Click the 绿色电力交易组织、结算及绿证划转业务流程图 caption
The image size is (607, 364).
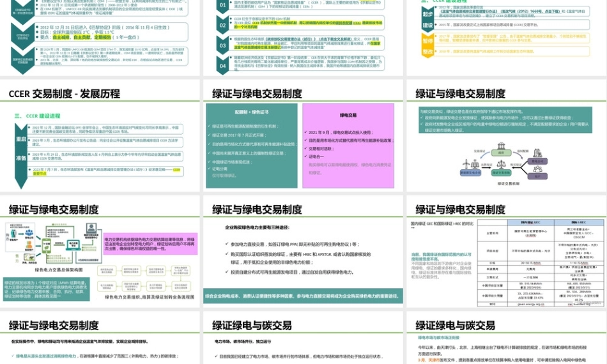click(x=150, y=297)
